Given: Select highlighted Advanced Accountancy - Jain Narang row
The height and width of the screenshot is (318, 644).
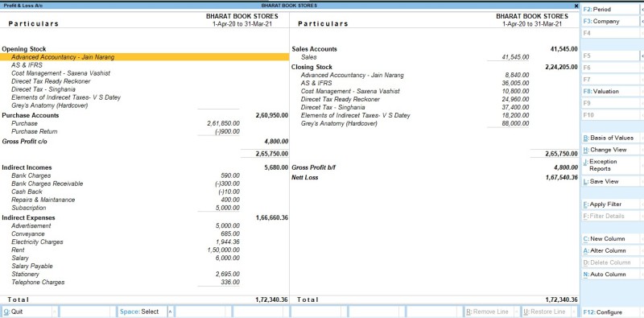Looking at the screenshot, I should pyautogui.click(x=145, y=57).
